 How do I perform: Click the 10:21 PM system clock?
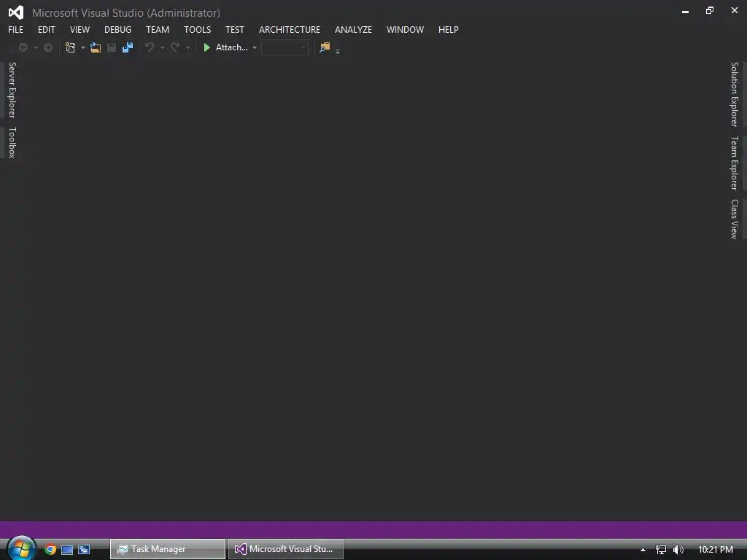tap(715, 550)
